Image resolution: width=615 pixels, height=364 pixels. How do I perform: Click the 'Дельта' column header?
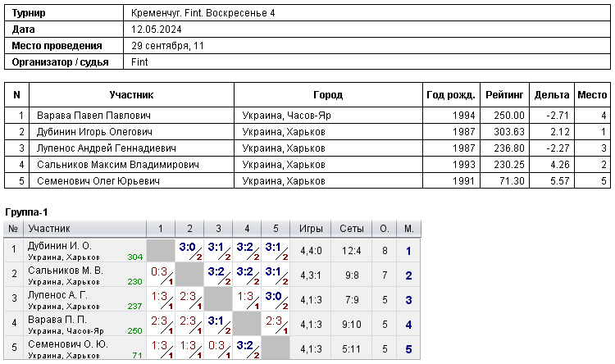552,95
